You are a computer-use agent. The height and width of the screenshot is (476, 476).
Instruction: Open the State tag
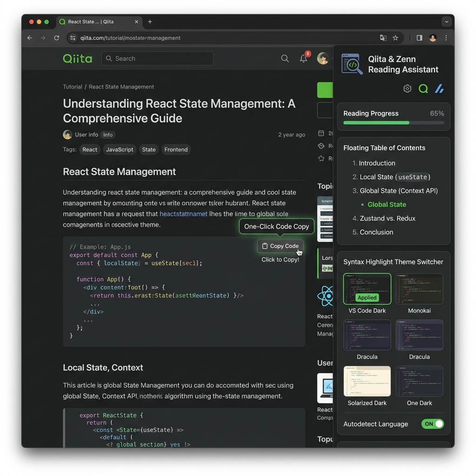point(149,150)
